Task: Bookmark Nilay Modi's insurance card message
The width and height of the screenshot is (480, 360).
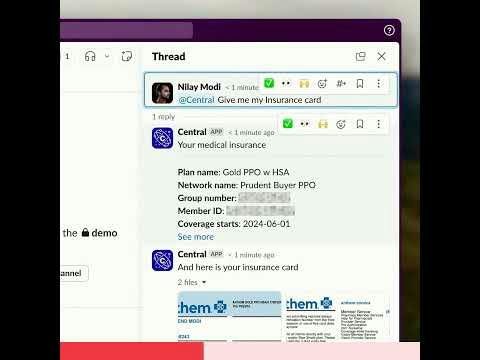Action: [x=360, y=83]
